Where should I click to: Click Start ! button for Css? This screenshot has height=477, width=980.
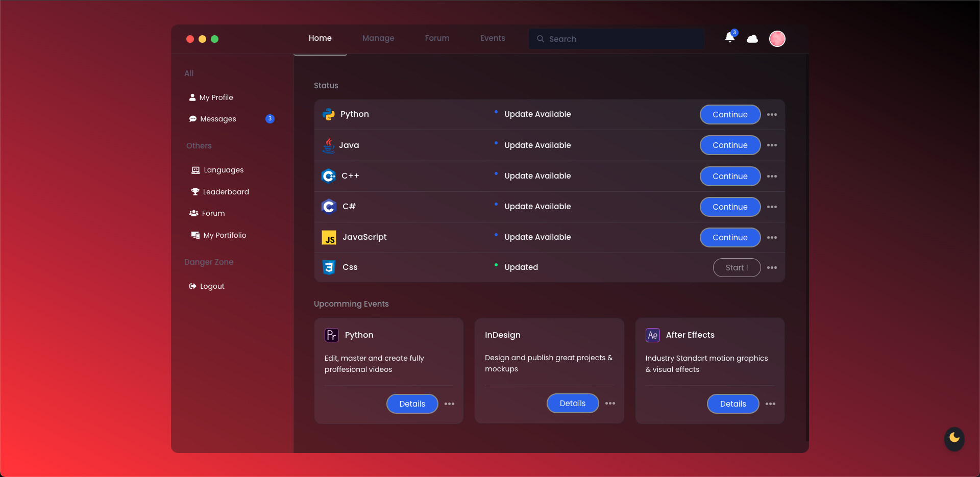(736, 268)
